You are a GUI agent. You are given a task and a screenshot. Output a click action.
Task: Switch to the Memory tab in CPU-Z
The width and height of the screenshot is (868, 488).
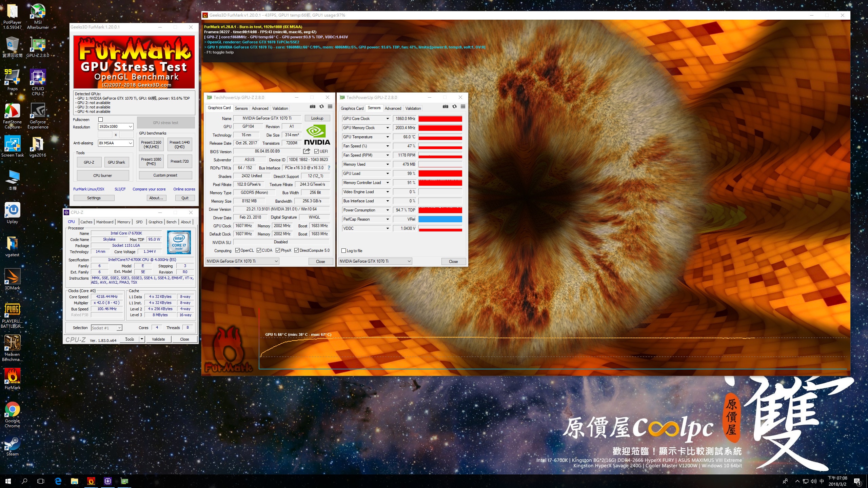(124, 222)
